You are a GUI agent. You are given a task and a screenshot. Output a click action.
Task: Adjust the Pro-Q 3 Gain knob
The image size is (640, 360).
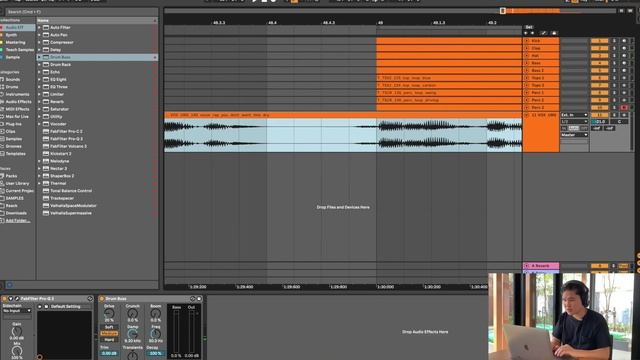tap(16, 331)
